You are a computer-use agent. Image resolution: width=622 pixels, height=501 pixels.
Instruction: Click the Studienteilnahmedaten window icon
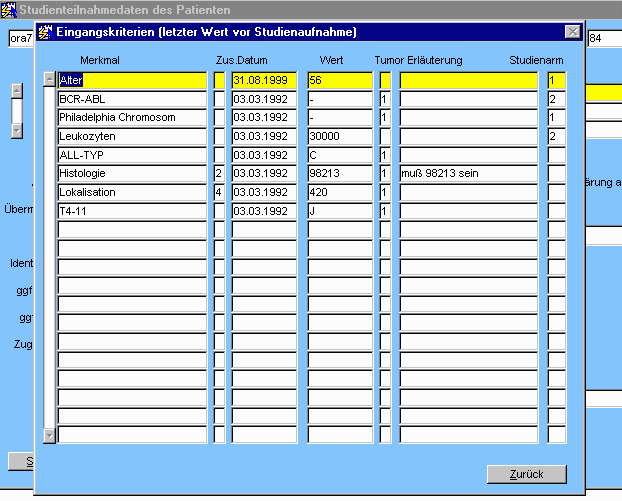tap(9, 9)
